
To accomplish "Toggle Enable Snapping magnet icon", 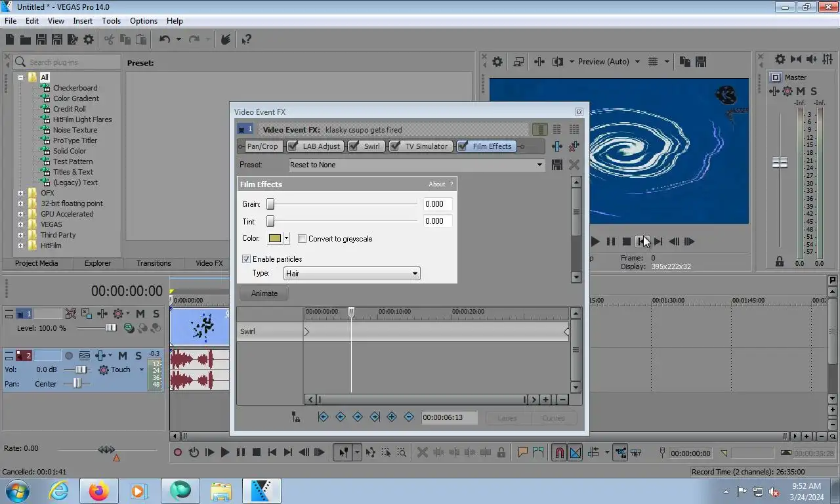I will pos(559,452).
